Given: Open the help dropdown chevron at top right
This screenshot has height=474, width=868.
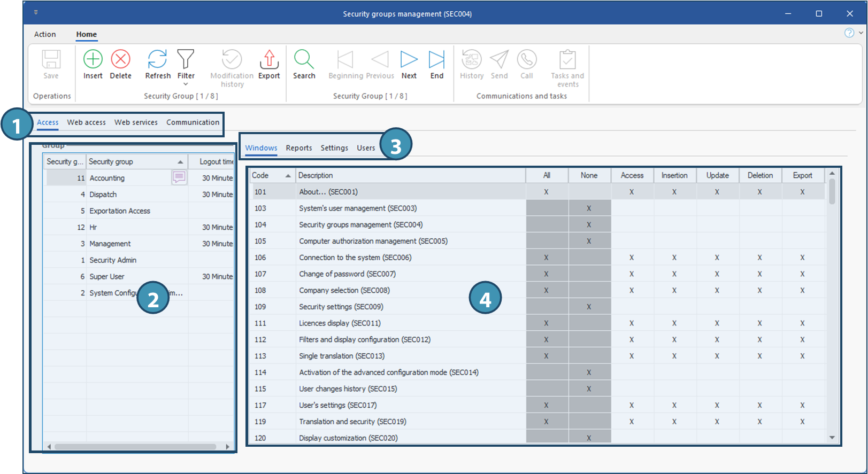Looking at the screenshot, I should point(861,33).
